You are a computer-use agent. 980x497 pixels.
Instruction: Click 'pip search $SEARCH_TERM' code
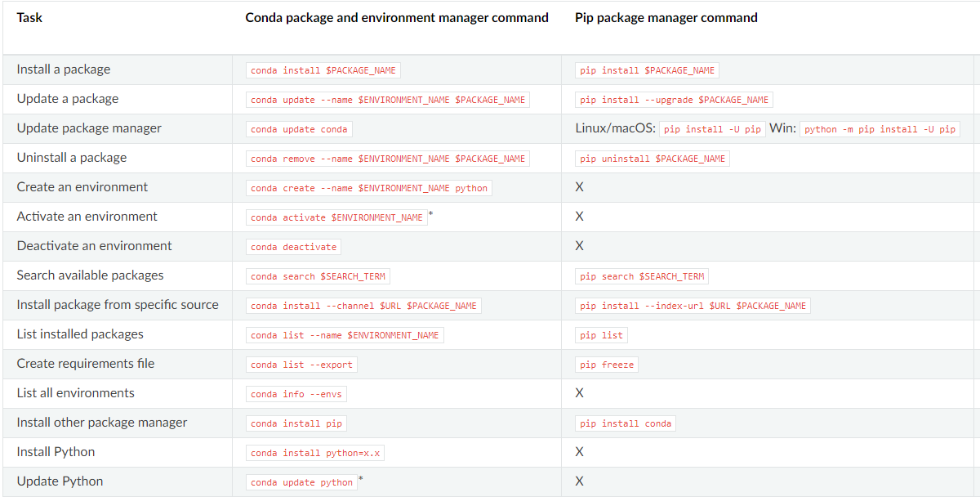(642, 276)
